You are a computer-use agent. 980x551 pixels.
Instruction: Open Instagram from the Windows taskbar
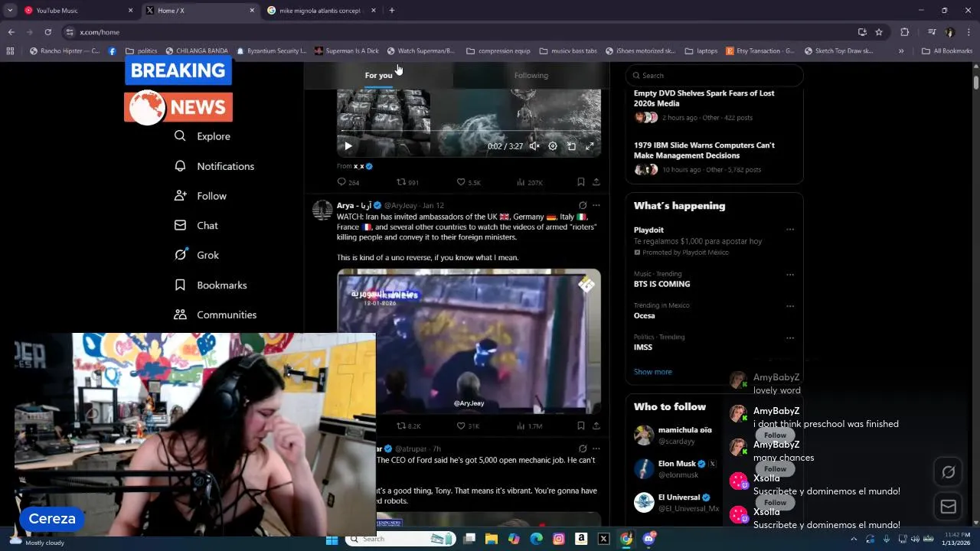click(x=559, y=539)
